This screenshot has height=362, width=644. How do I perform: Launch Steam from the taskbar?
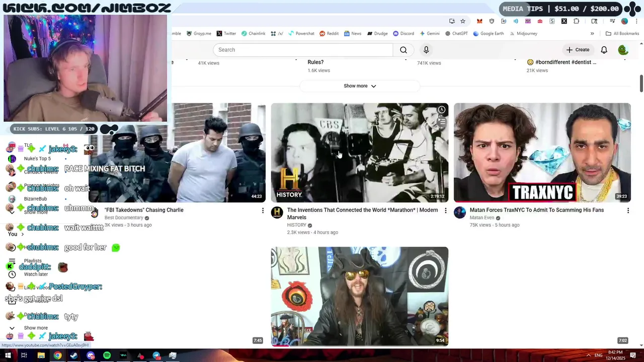[x=74, y=355]
